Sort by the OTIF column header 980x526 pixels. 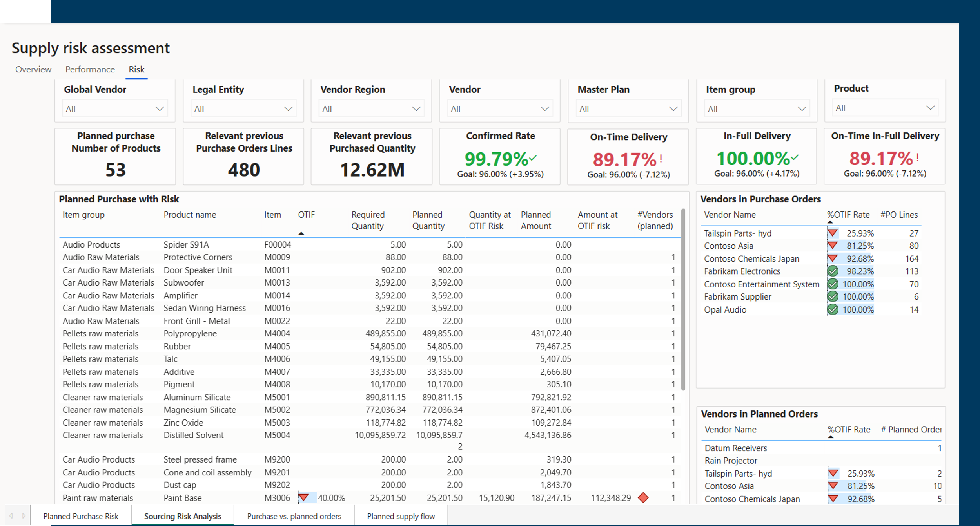(306, 215)
